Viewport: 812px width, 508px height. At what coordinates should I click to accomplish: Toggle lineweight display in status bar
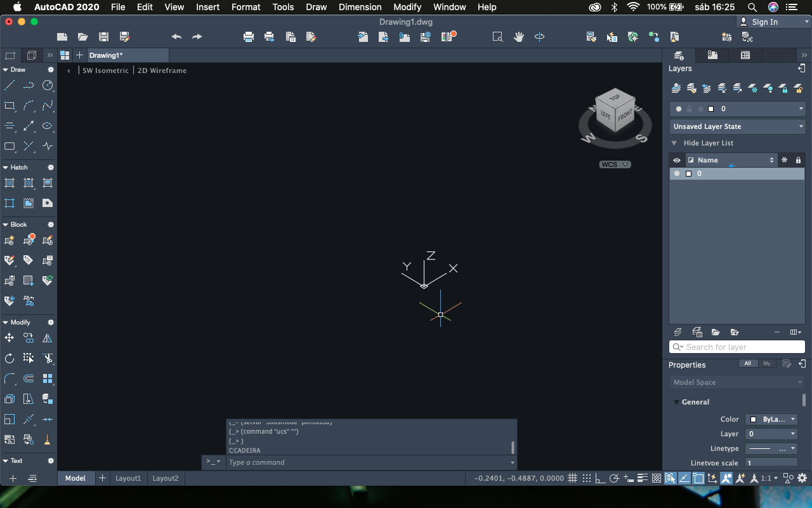pos(643,478)
